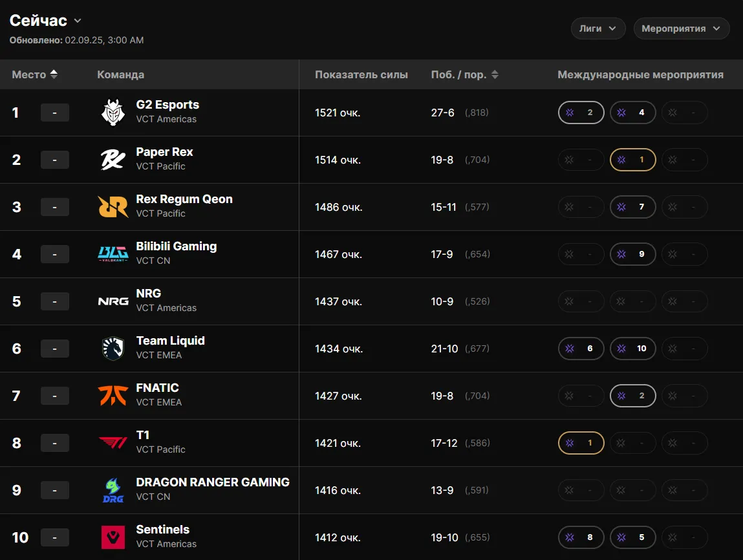Click the Team Liquid logo
Image resolution: width=743 pixels, height=560 pixels.
click(x=113, y=349)
